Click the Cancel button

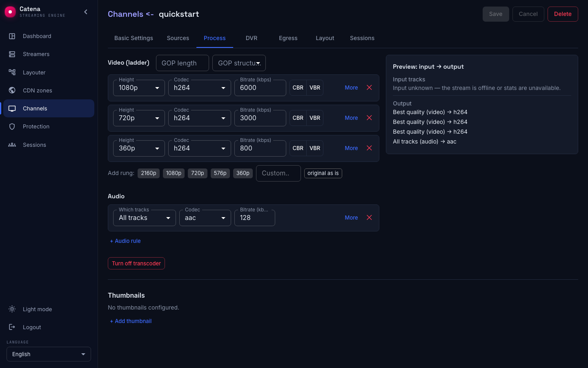coord(528,14)
